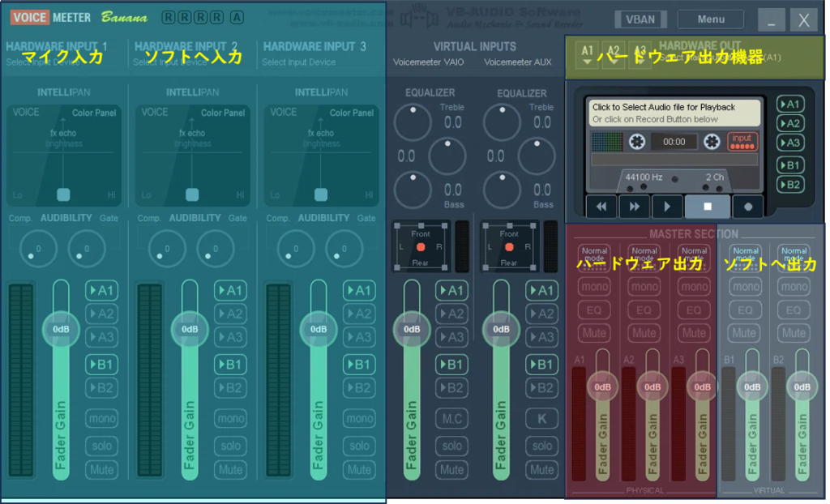
Task: Start recording with the cassette record button
Action: [x=748, y=207]
